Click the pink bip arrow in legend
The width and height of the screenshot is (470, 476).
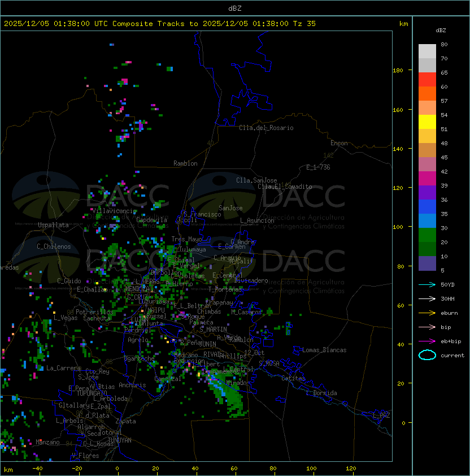click(x=427, y=327)
